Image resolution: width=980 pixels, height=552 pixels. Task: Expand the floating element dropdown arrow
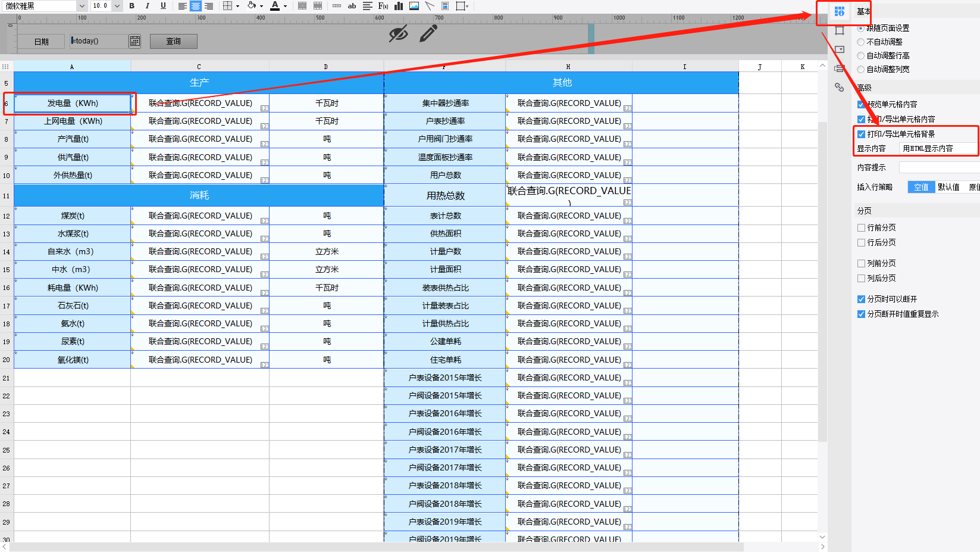pos(468,7)
